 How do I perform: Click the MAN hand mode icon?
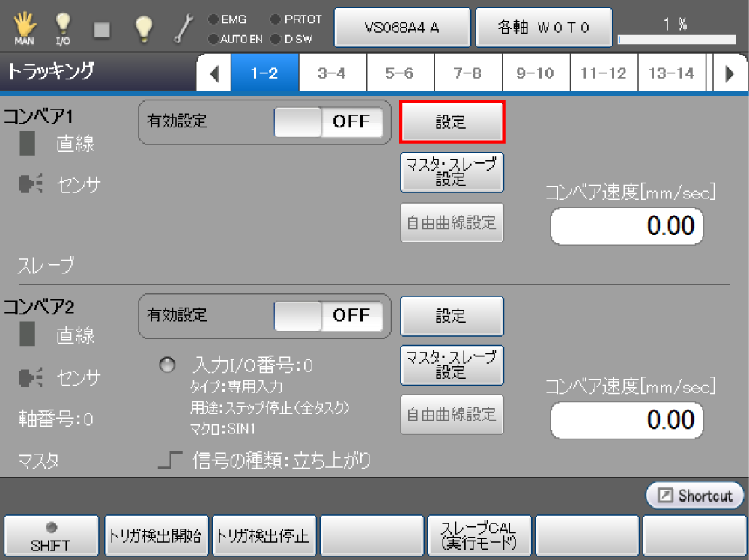click(24, 27)
